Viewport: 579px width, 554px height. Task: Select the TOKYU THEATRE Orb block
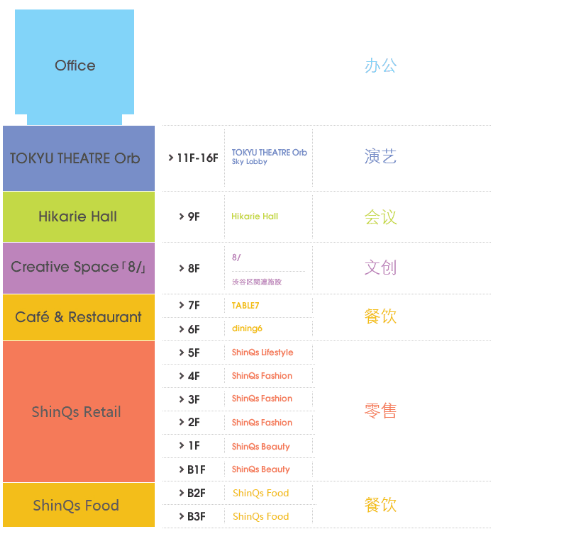point(79,158)
